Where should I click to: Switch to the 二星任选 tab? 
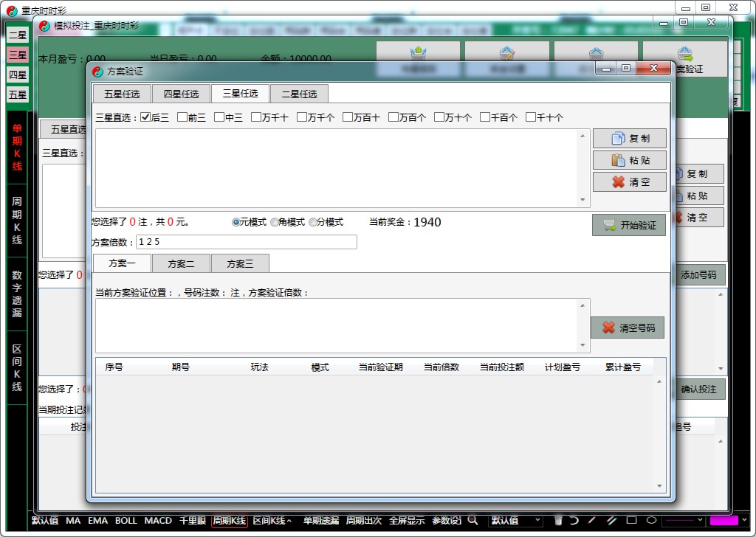[x=299, y=93]
